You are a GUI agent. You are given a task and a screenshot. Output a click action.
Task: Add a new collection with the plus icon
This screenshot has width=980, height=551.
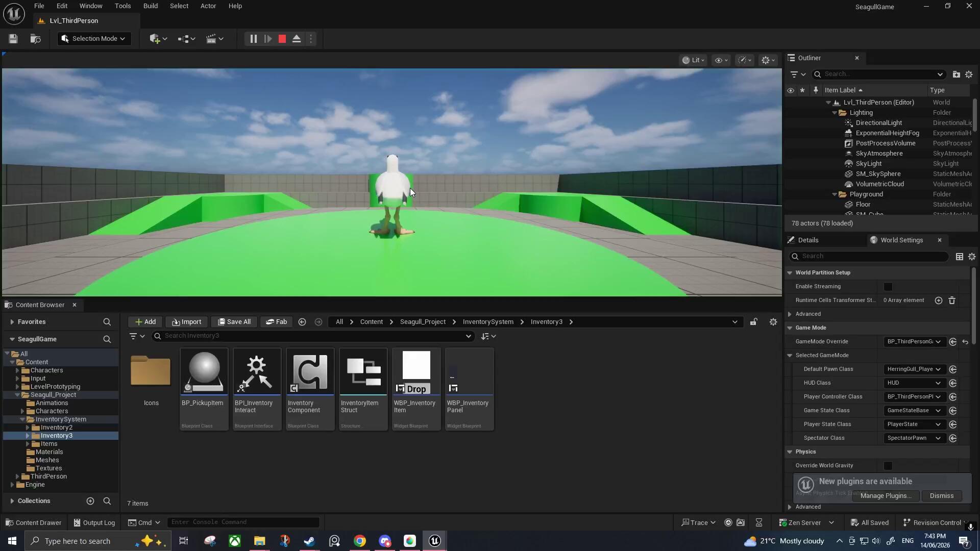[90, 501]
